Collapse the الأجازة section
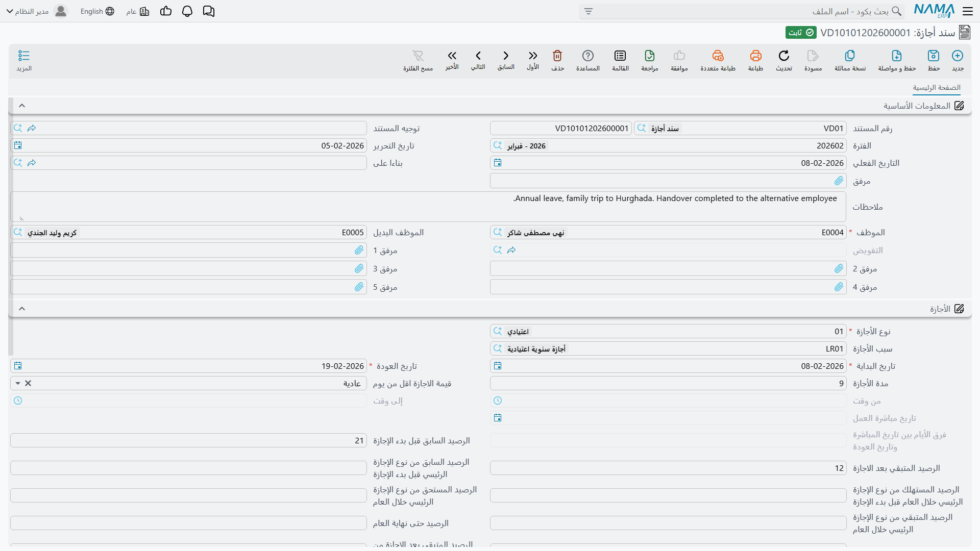The width and height of the screenshot is (980, 551). [x=22, y=309]
